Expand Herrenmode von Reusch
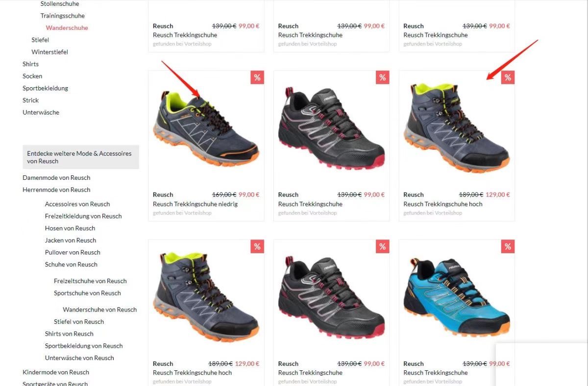The width and height of the screenshot is (588, 386). [56, 190]
